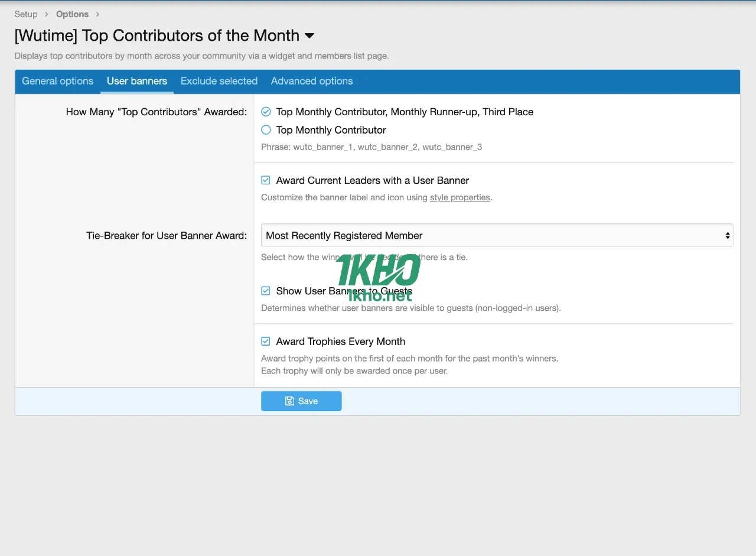This screenshot has width=756, height=556.
Task: Click the Options breadcrumb entry
Action: [x=72, y=14]
